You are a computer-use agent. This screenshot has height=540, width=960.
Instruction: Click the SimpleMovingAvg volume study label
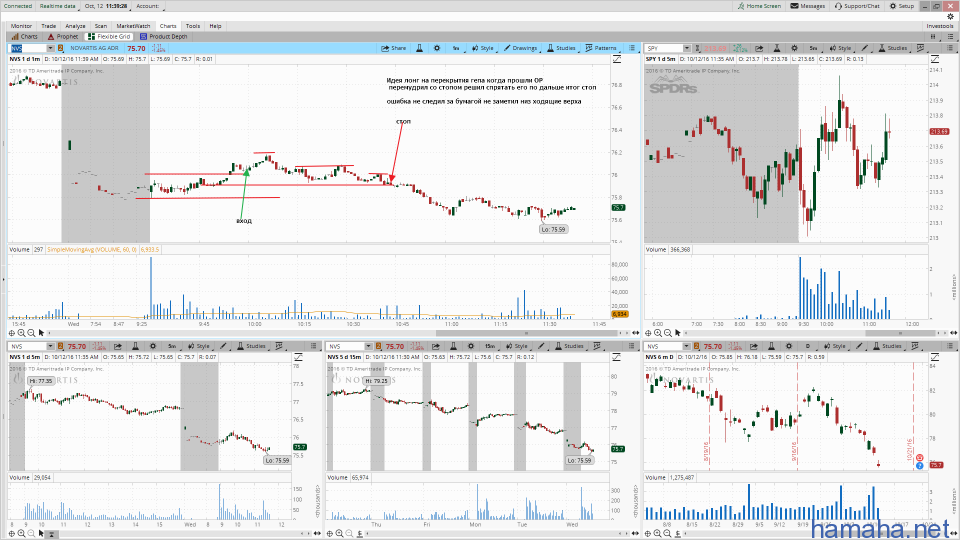(92, 249)
